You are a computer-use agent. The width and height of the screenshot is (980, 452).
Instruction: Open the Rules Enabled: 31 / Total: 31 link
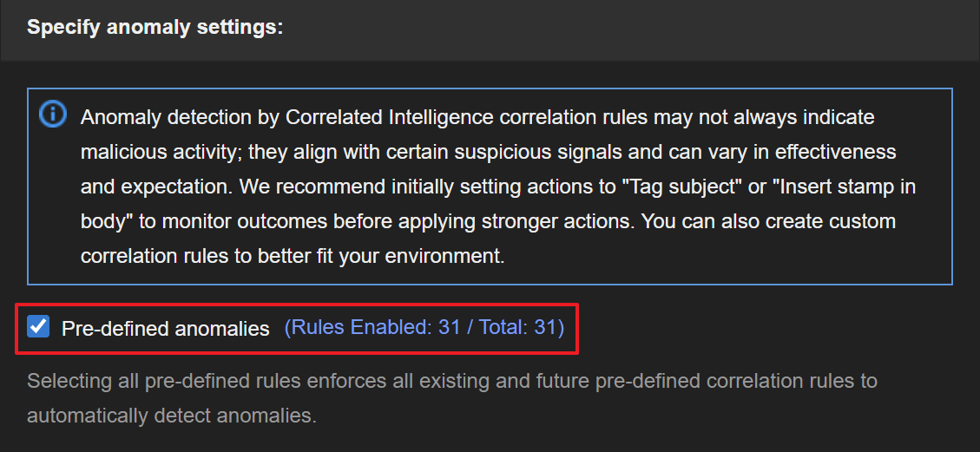point(424,328)
